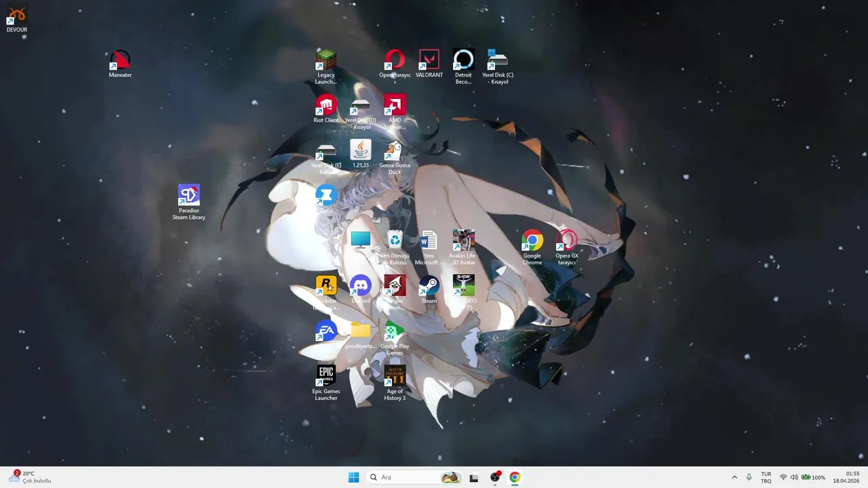
Task: Open OBS Studio from the taskbar
Action: [x=495, y=477]
